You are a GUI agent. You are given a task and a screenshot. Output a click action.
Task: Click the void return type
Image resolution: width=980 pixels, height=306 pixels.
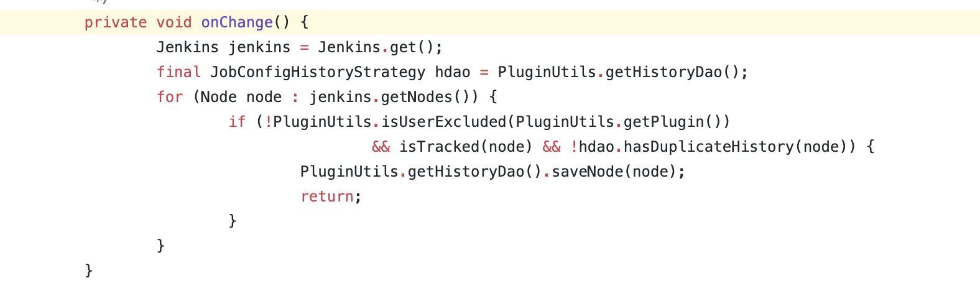(174, 22)
